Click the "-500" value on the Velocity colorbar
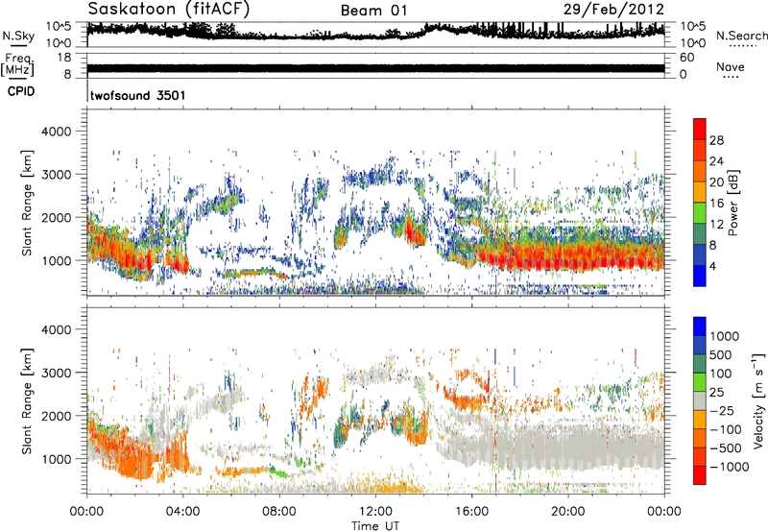 pos(725,448)
